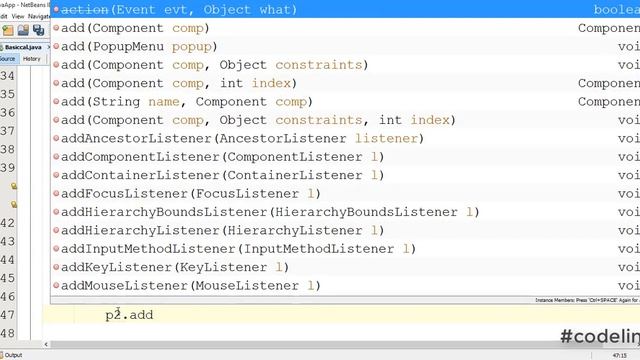Click the hint lightbulb above line 42
640x360 pixels.
[14, 204]
